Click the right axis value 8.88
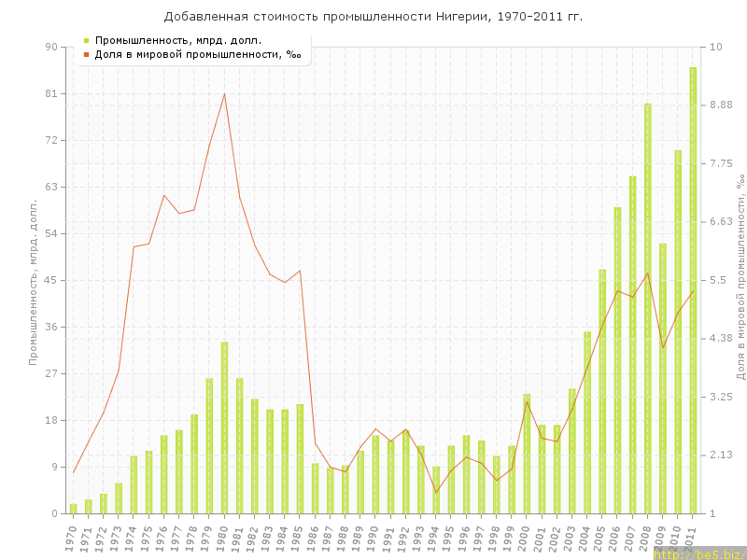747x560 pixels. click(x=723, y=105)
